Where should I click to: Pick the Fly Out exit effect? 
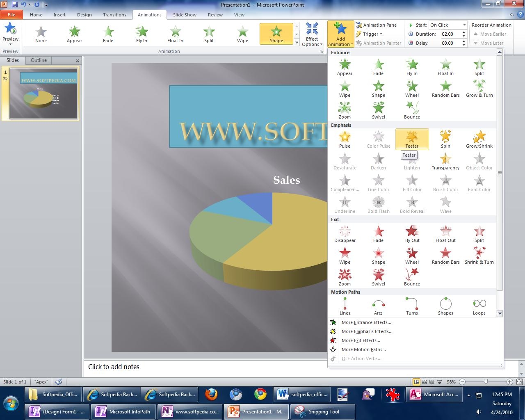pos(412,234)
